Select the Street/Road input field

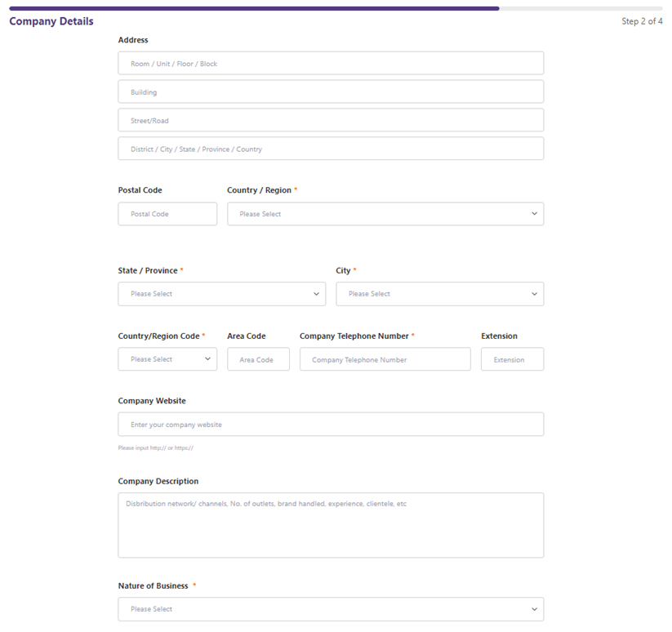point(330,121)
